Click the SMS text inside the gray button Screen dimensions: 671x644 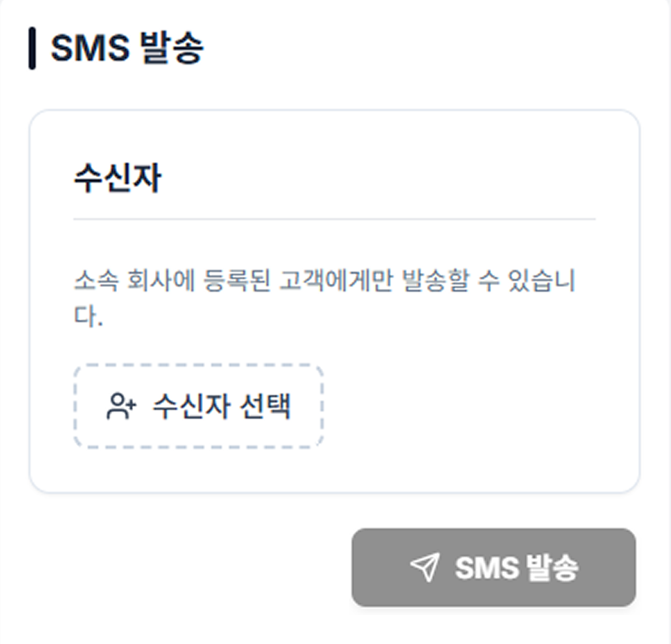(x=486, y=568)
